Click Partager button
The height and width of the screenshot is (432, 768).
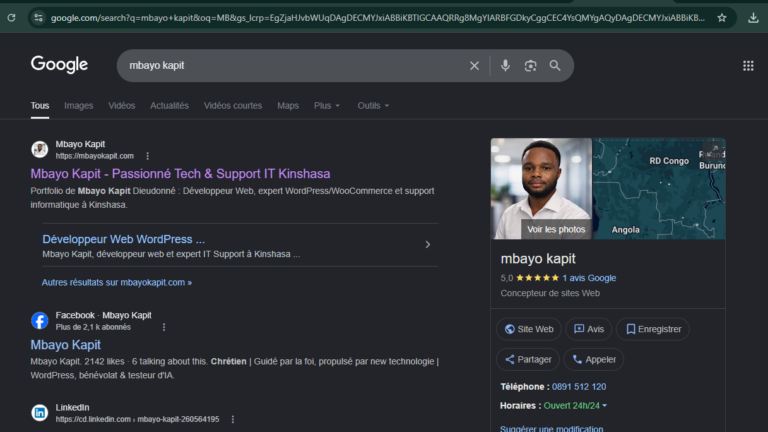tap(528, 360)
